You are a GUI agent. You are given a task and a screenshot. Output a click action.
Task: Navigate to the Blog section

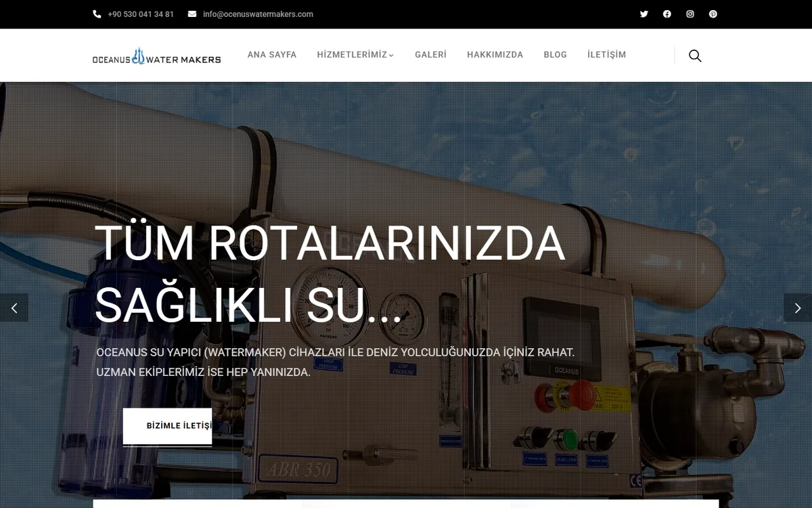click(555, 55)
